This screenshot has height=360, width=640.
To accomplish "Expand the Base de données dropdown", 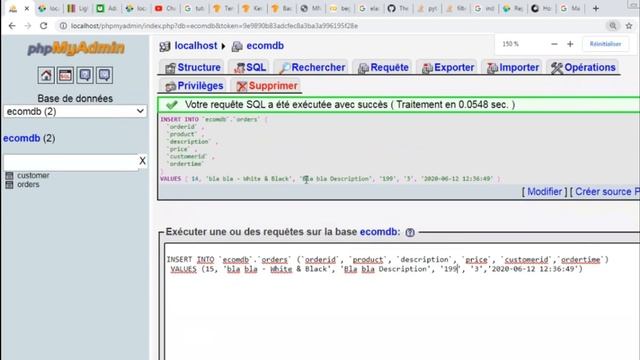I will pyautogui.click(x=75, y=111).
